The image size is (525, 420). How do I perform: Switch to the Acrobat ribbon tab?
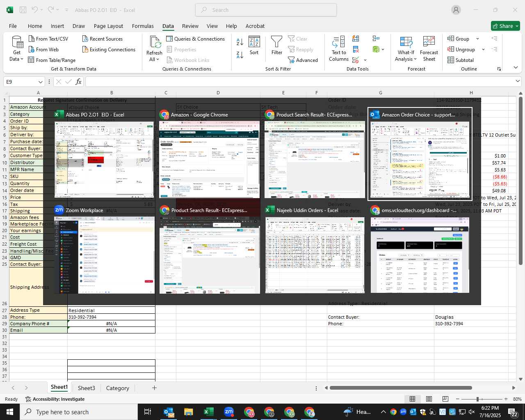[255, 26]
